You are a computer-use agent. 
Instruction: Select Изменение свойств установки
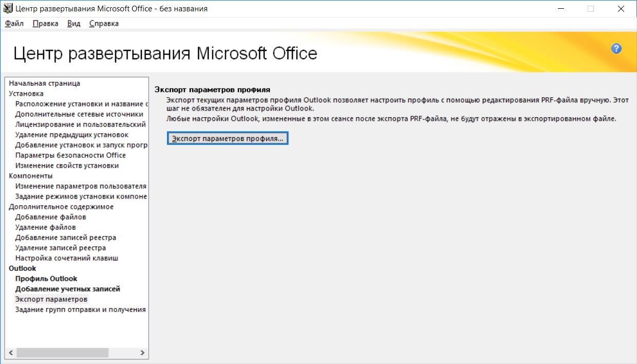point(67,166)
